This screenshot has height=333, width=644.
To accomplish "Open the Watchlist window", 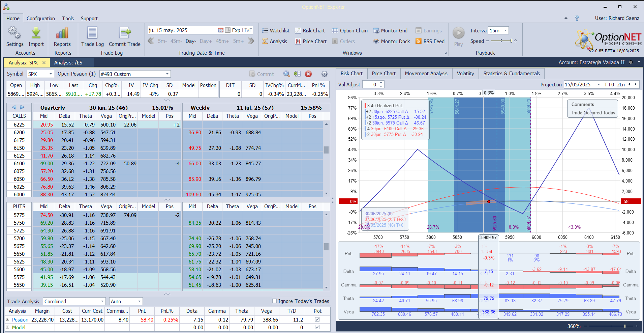I will pyautogui.click(x=276, y=31).
